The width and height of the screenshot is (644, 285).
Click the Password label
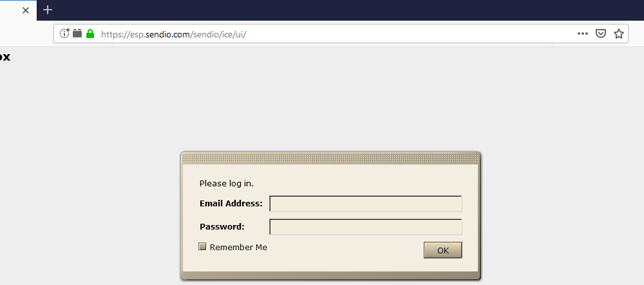click(222, 226)
